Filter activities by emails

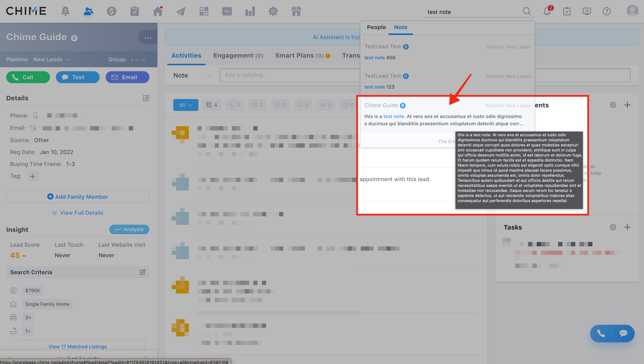point(257,105)
